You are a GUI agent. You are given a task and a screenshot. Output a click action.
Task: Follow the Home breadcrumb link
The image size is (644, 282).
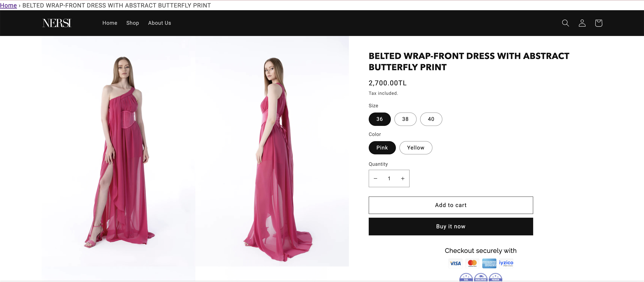(x=8, y=5)
